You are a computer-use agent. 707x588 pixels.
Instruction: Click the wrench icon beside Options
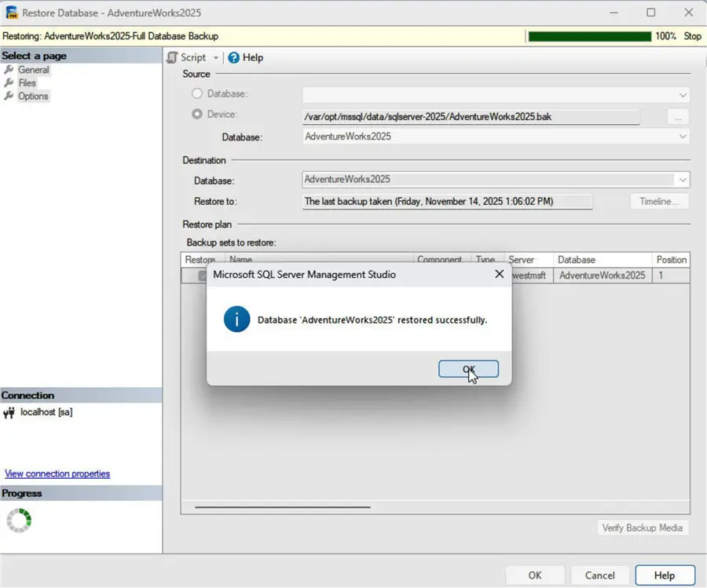tap(9, 96)
